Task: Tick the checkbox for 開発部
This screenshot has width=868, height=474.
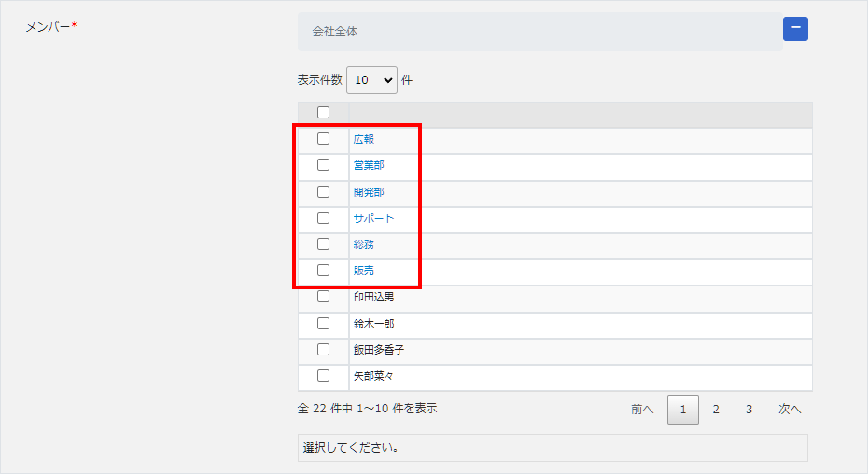Action: (323, 191)
